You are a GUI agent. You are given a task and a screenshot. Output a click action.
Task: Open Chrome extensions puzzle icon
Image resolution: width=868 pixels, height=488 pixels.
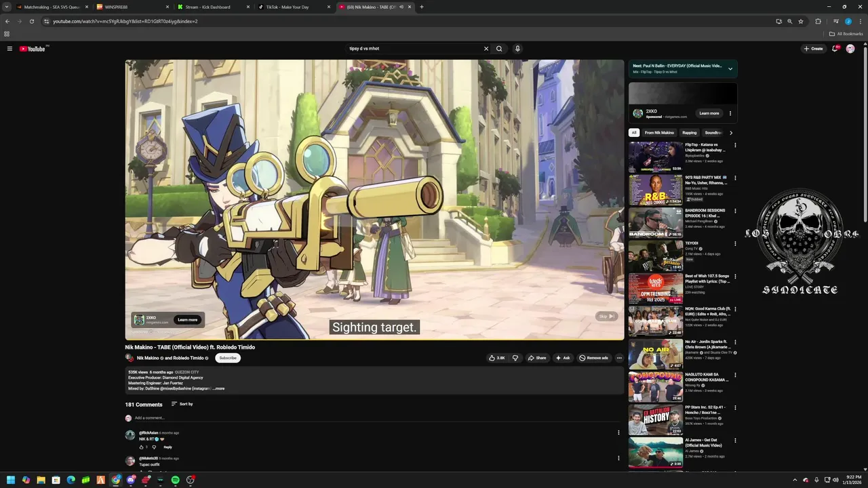818,21
